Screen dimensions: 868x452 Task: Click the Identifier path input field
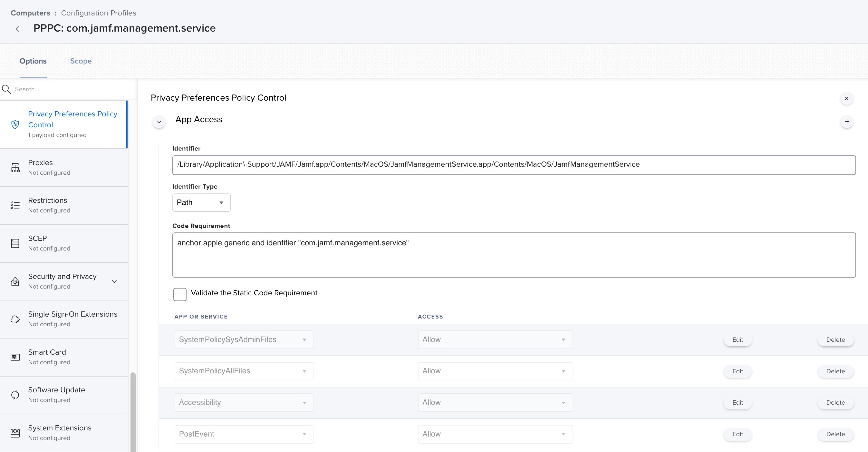[514, 165]
